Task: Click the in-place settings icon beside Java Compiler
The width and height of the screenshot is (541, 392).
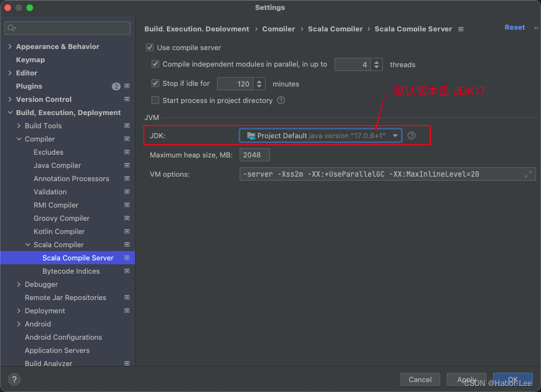Action: [x=126, y=165]
